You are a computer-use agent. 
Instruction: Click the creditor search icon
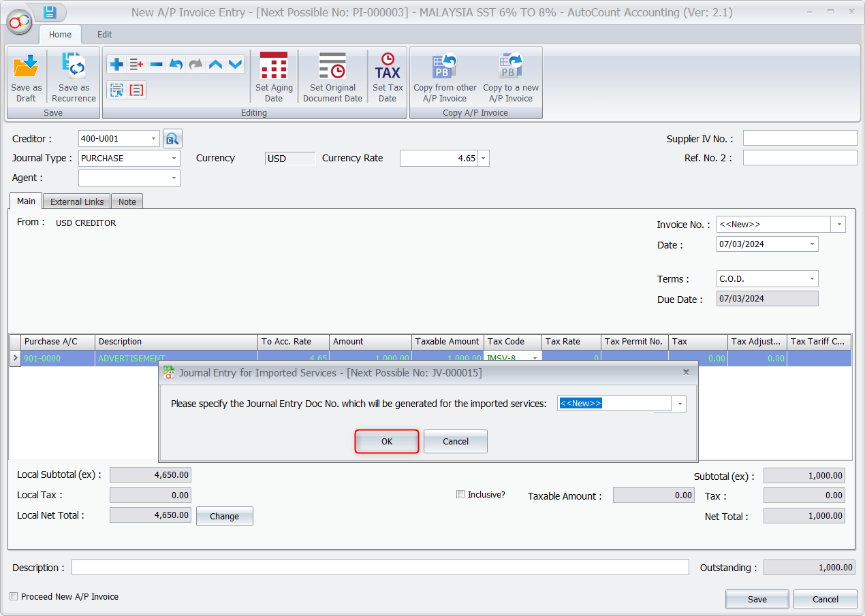click(172, 139)
